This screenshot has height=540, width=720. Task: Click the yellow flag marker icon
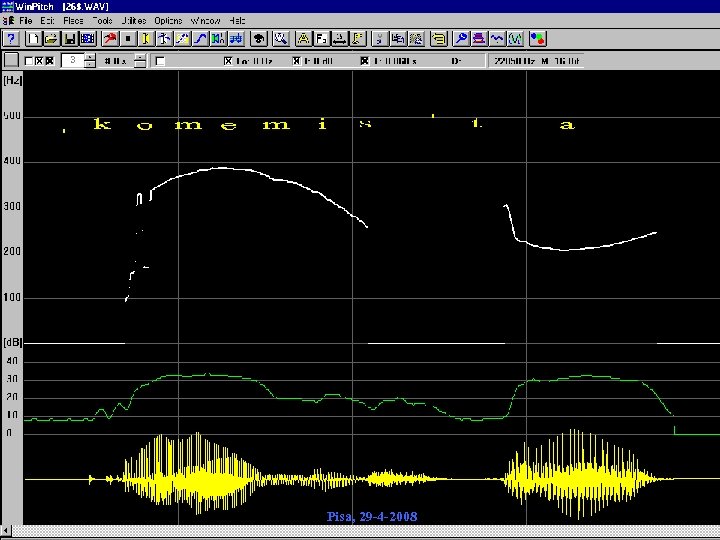(x=357, y=39)
